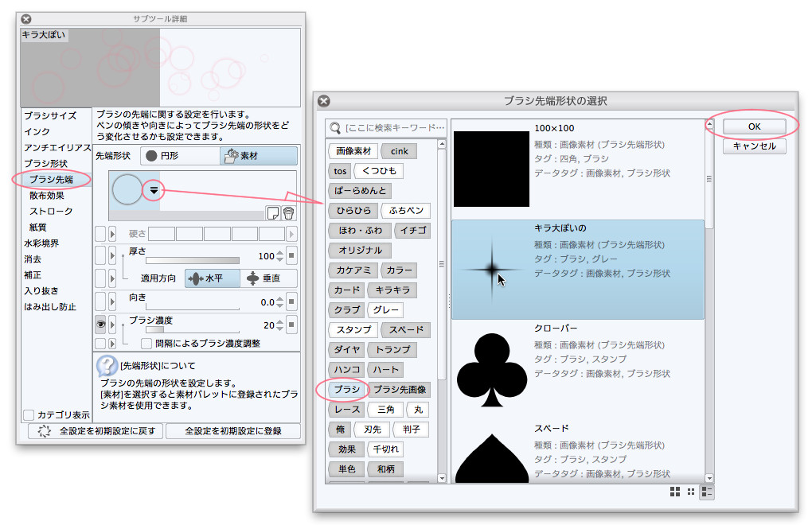812x525 pixels.
Task: Set 適用方向 to 水平
Action: pos(213,278)
